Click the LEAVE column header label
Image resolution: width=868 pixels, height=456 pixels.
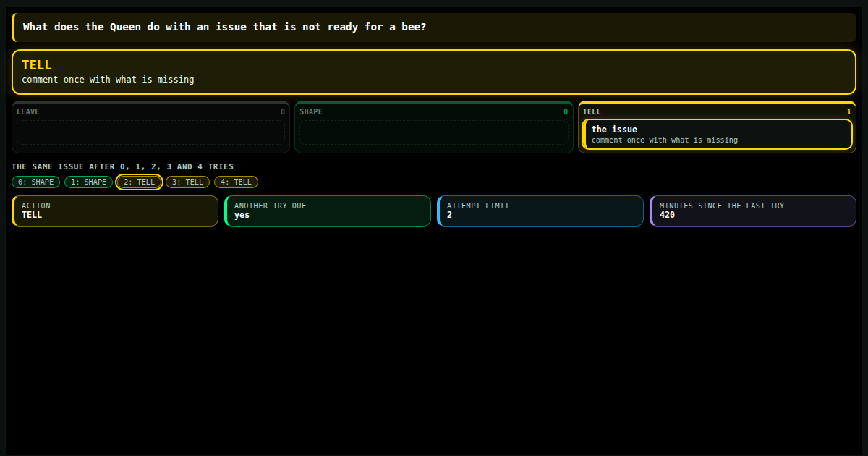tap(28, 112)
